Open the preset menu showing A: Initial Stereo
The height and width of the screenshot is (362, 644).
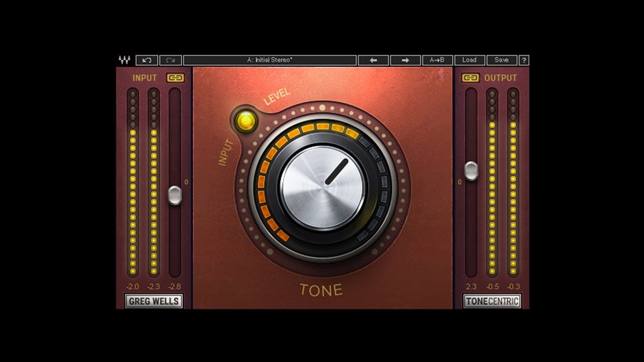(269, 60)
